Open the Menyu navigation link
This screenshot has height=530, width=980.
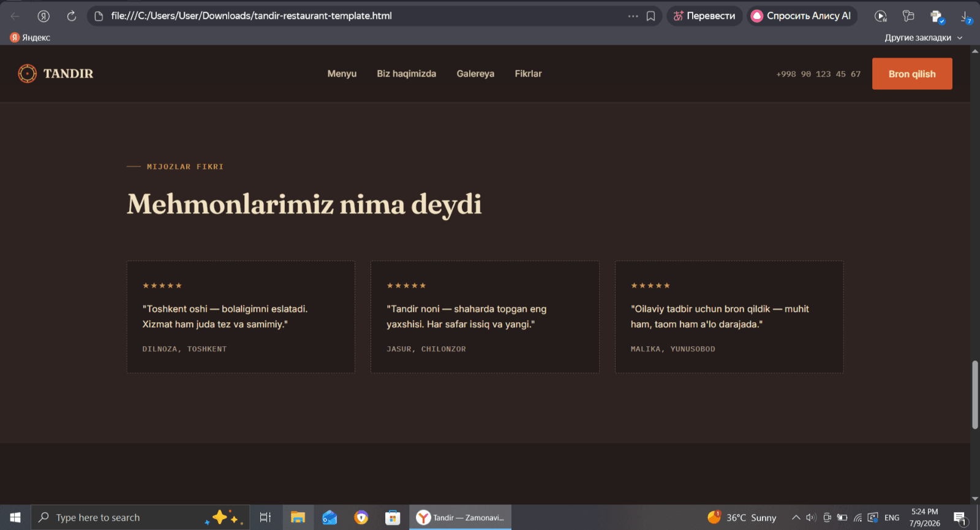pos(342,74)
